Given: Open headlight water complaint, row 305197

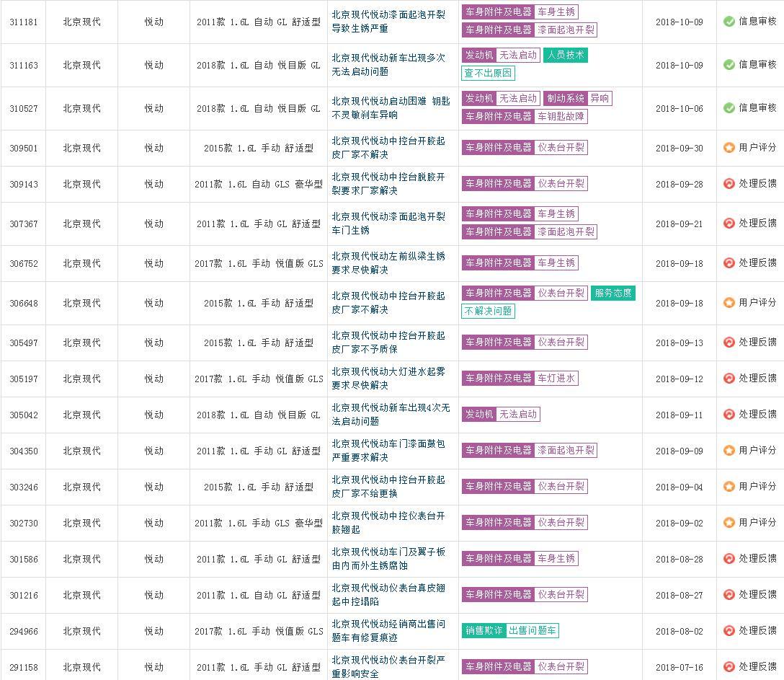Looking at the screenshot, I should pyautogui.click(x=388, y=379).
